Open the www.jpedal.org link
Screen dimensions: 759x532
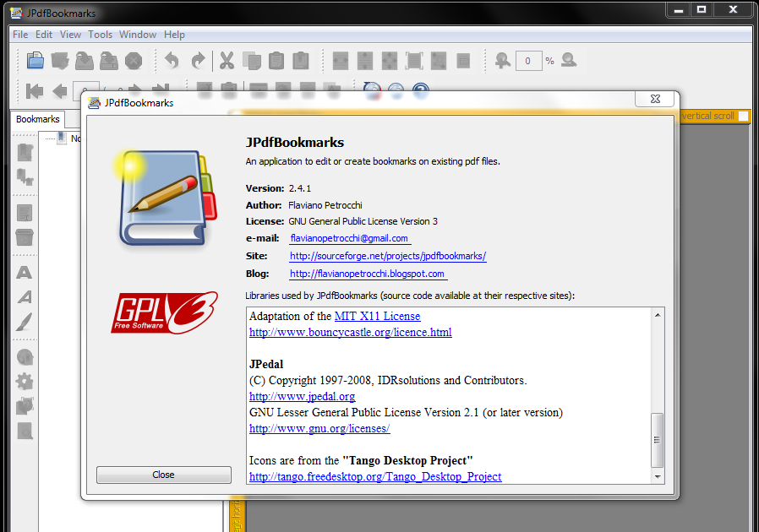pos(302,397)
